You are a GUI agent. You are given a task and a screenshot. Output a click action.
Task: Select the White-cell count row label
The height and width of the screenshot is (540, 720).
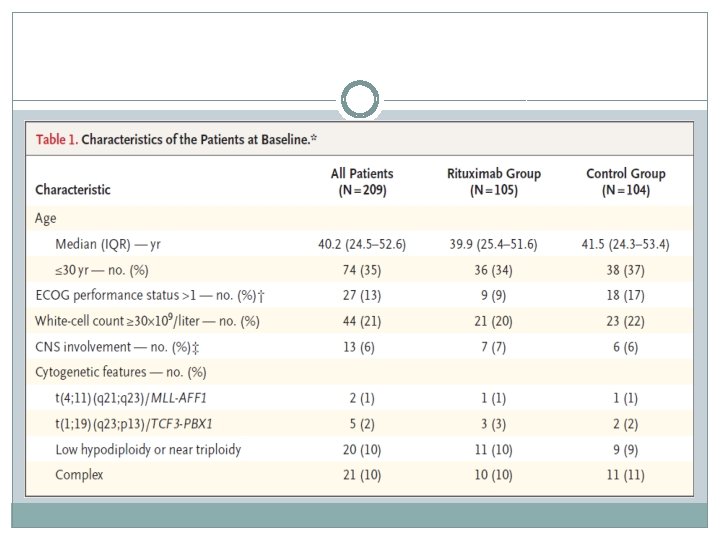tap(147, 321)
